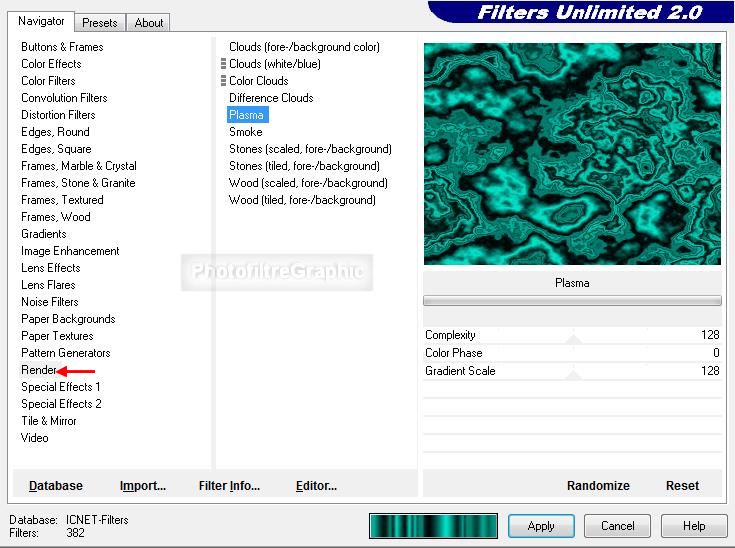Select Paper Textures category
Image resolution: width=735 pixels, height=548 pixels.
click(x=57, y=336)
